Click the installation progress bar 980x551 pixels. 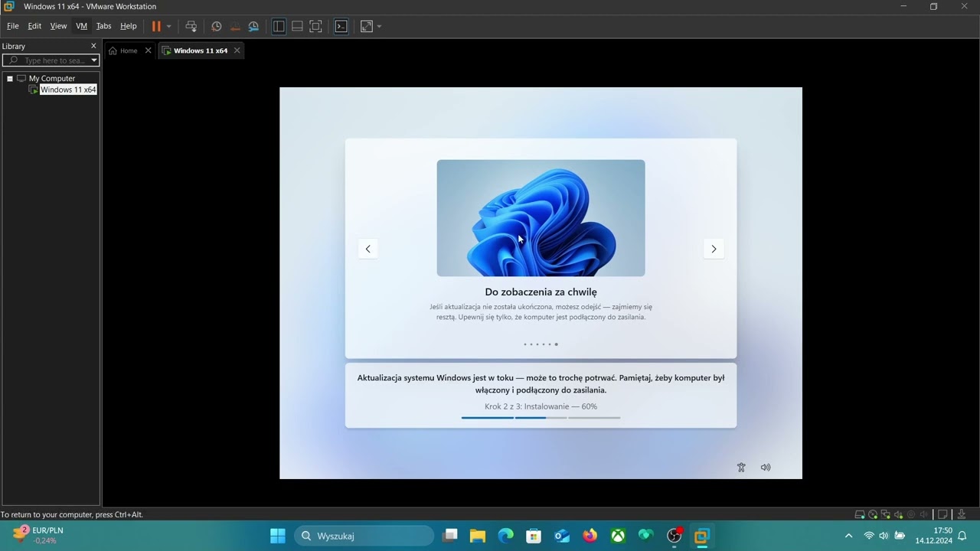click(541, 418)
